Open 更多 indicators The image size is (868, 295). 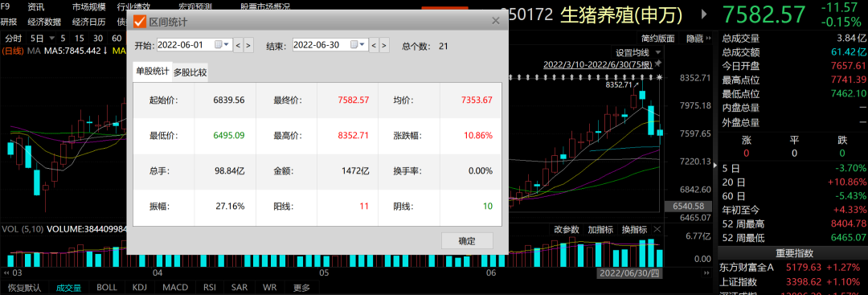coord(301,288)
